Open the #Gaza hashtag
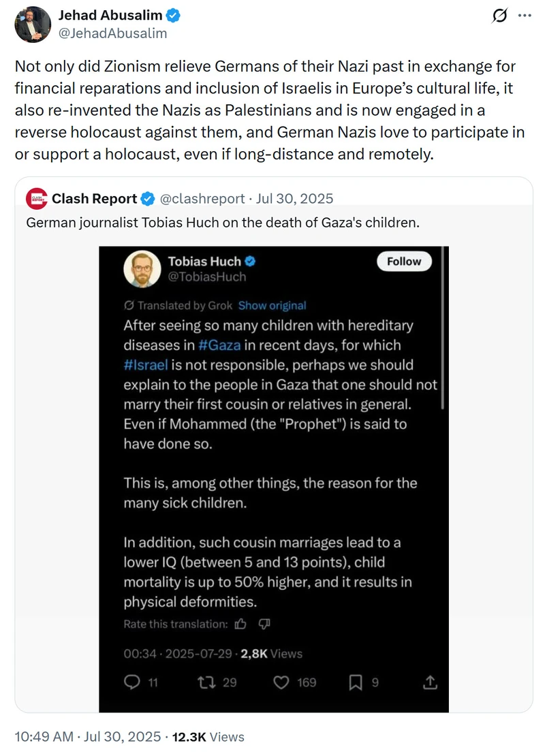Viewport: 545px width, 756px height. pos(219,345)
